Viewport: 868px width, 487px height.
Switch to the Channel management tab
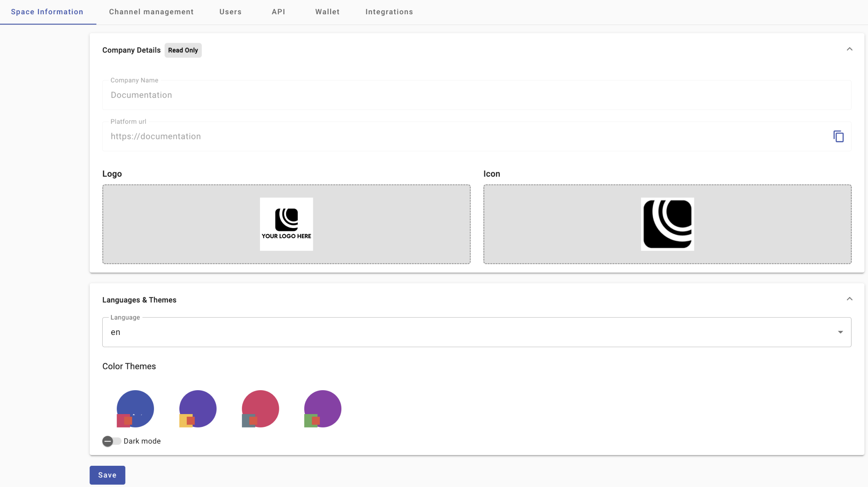(x=151, y=12)
